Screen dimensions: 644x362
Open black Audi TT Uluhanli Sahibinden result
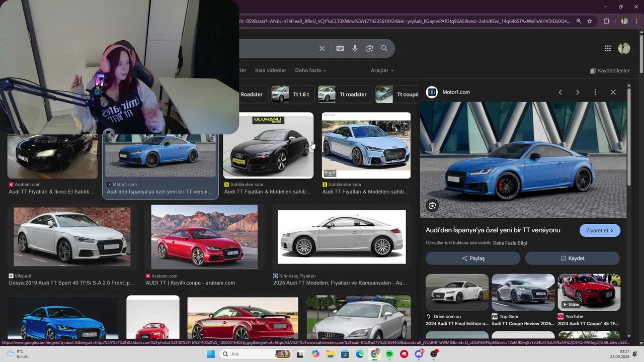pos(268,145)
